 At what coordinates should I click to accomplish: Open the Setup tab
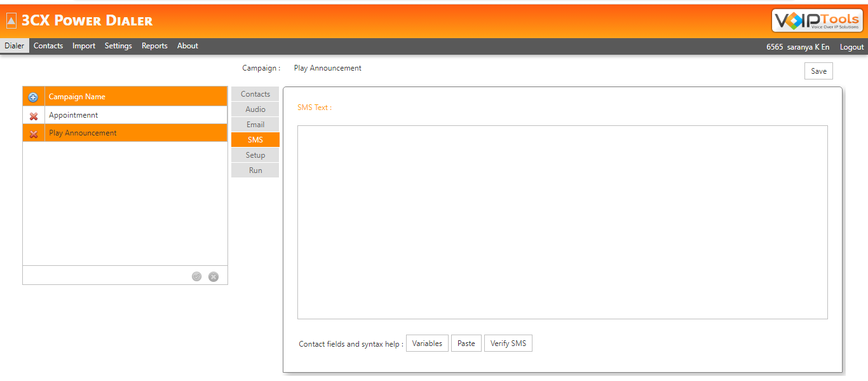coord(255,155)
